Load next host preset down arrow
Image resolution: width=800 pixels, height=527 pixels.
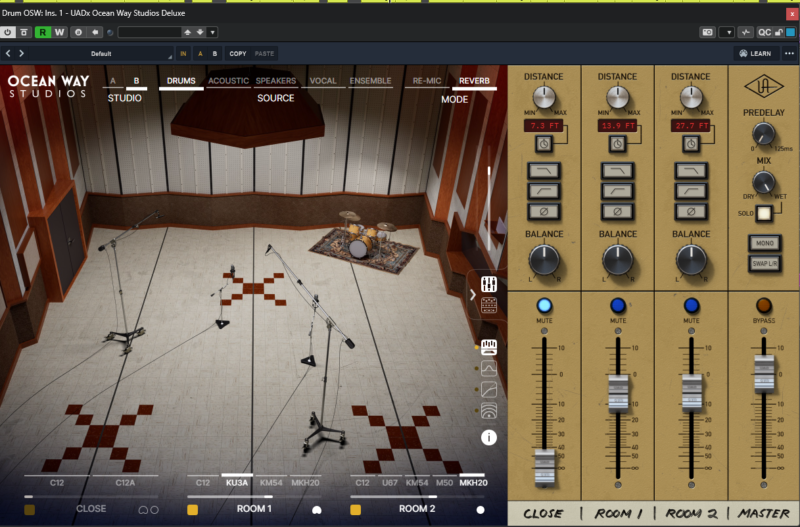(200, 32)
